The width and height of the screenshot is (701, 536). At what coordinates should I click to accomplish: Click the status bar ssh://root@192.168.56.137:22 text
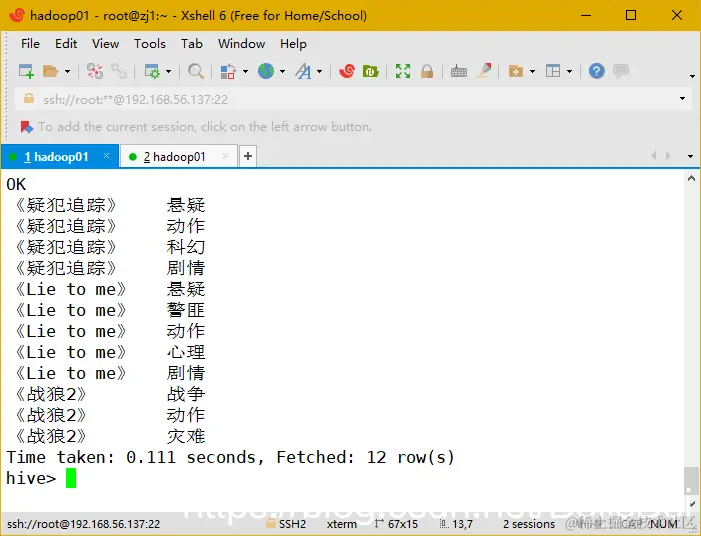point(84,524)
